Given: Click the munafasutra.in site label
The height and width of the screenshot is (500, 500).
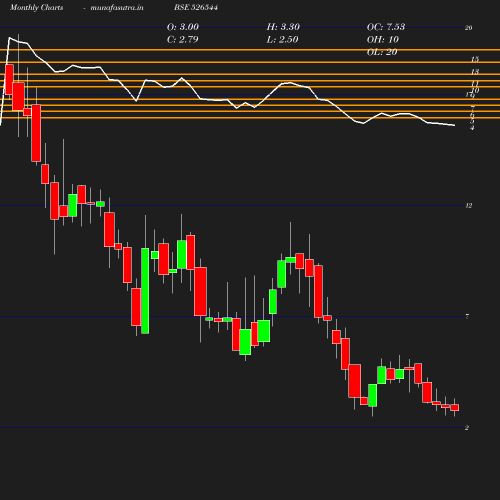Looking at the screenshot, I should coord(117,7).
